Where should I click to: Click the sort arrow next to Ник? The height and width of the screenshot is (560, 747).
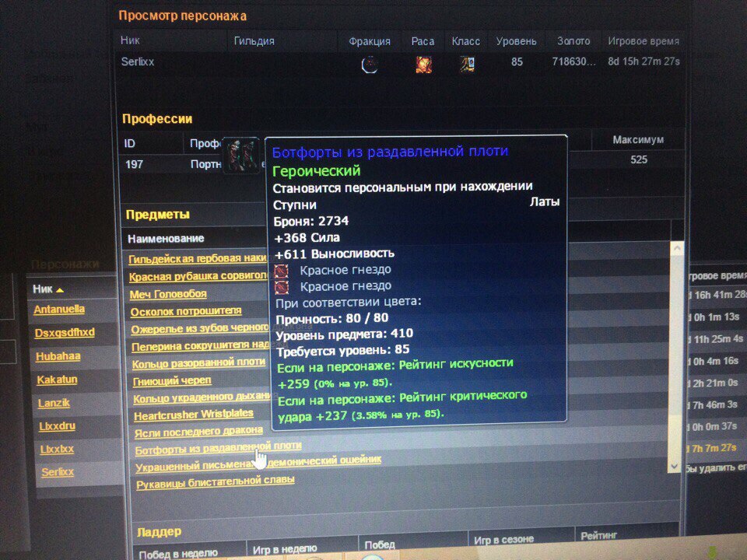point(60,289)
